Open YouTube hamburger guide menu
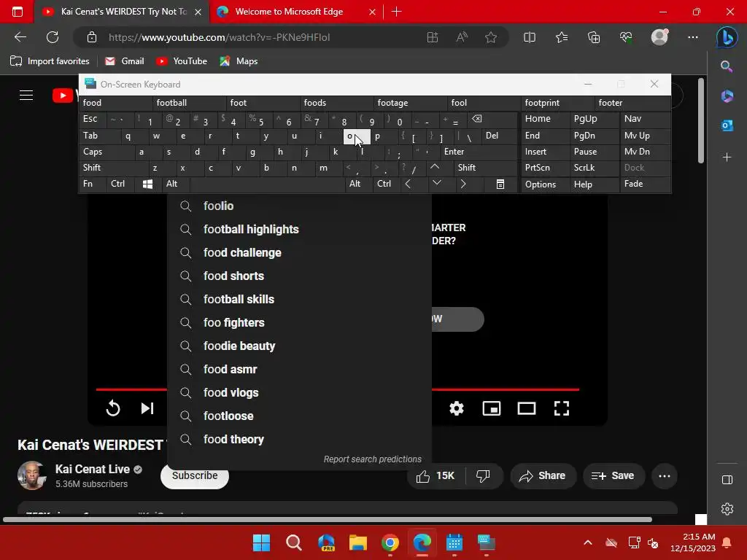The width and height of the screenshot is (747, 560). tap(26, 96)
